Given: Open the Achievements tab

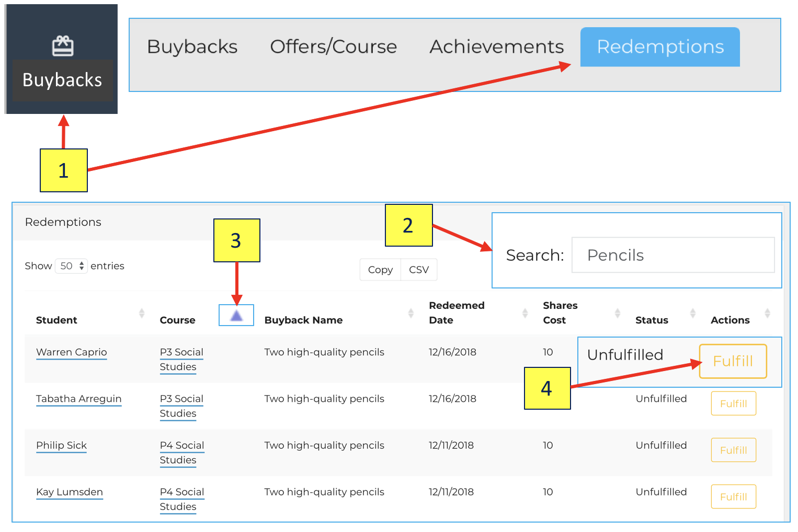Looking at the screenshot, I should 496,47.
